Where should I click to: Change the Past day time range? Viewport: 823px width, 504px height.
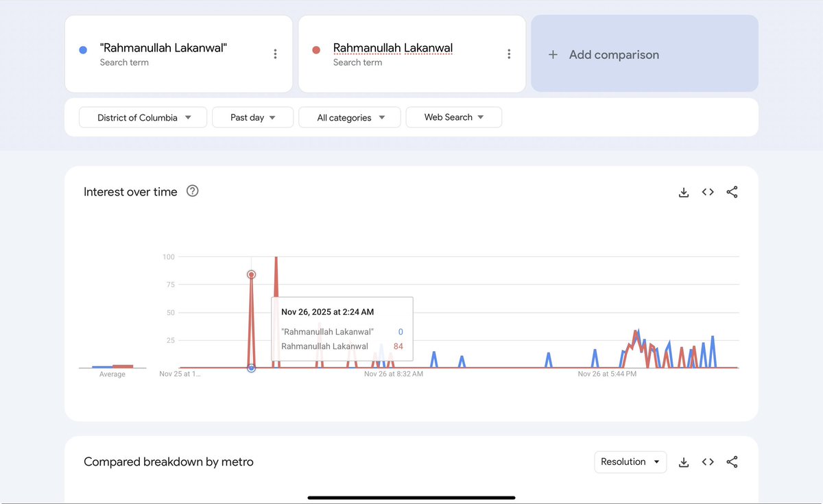[x=252, y=117]
